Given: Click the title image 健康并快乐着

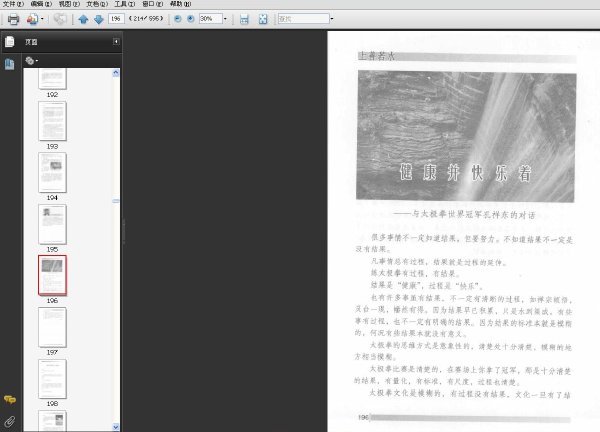Looking at the screenshot, I should point(466,136).
